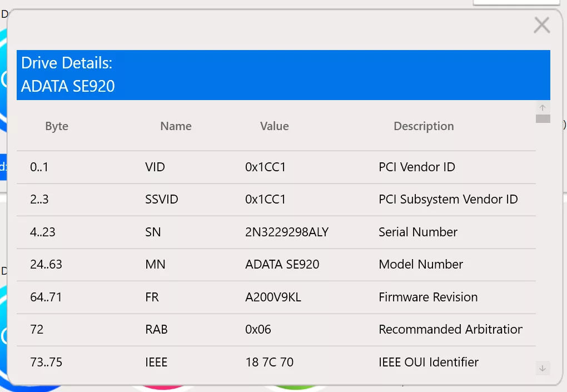Image resolution: width=567 pixels, height=392 pixels.
Task: Click the Serial Number description
Action: click(418, 232)
